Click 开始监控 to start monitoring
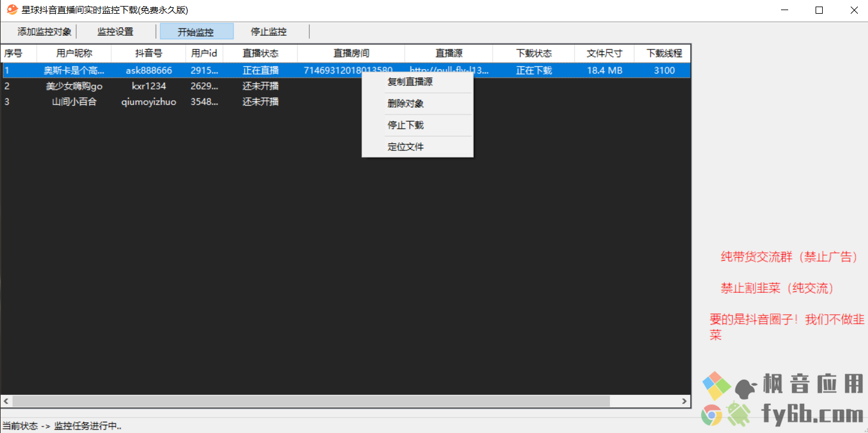 [197, 32]
